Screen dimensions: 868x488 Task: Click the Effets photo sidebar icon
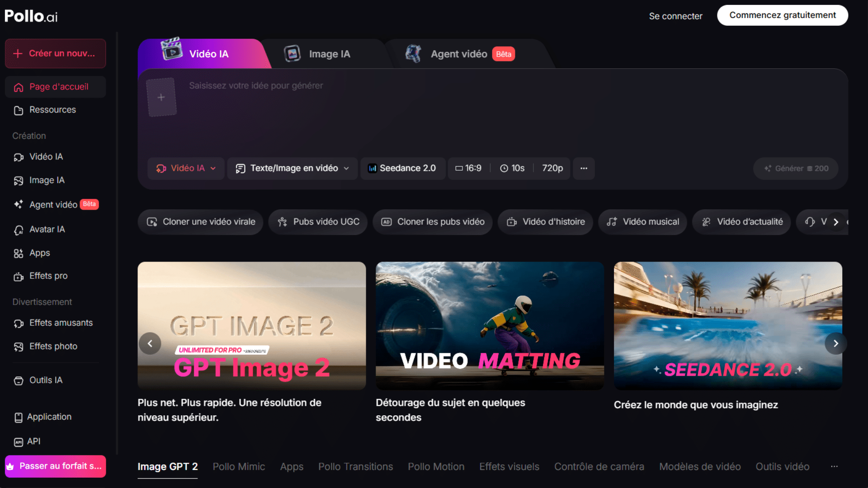tap(19, 347)
